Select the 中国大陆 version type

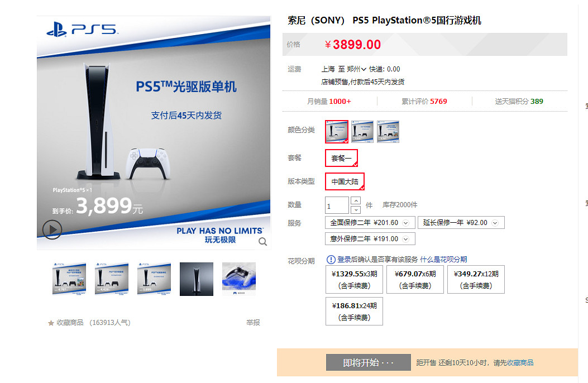point(345,181)
